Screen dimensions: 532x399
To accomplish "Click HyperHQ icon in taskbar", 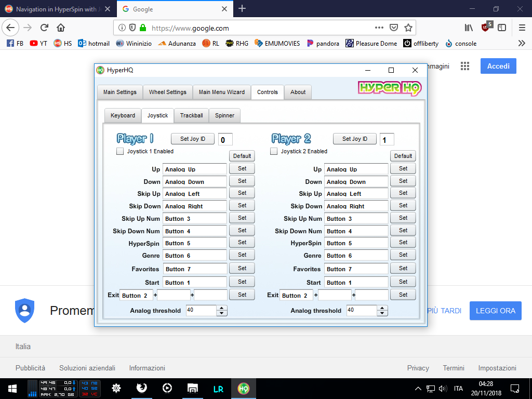I will point(243,388).
